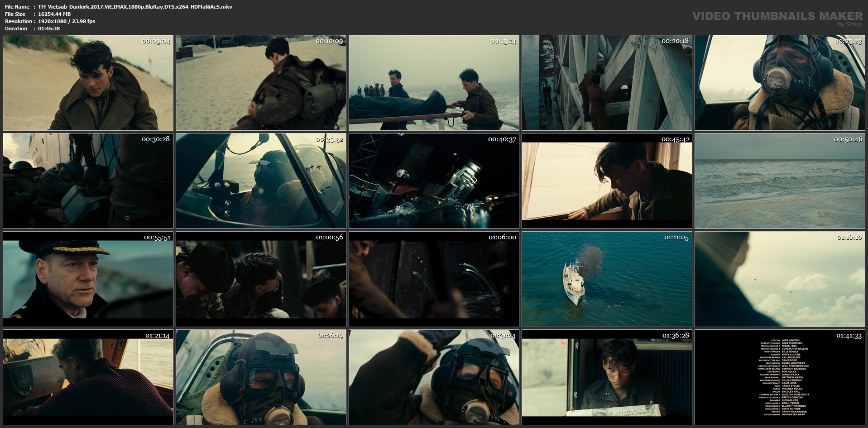Select the thumbnail stamped 01:00:56
Viewport: 868px width, 428px height.
click(261, 279)
